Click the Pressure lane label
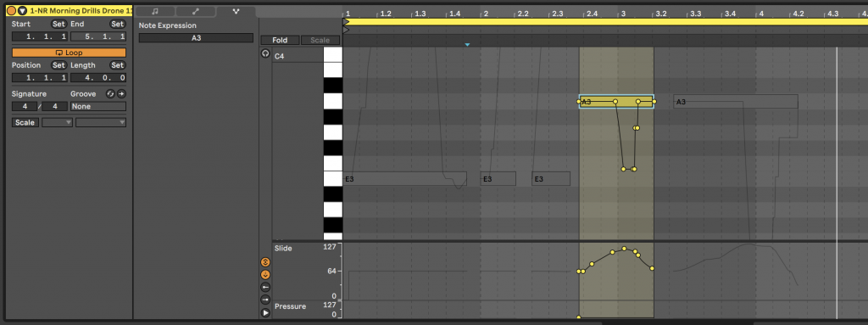The image size is (868, 325). (x=290, y=306)
